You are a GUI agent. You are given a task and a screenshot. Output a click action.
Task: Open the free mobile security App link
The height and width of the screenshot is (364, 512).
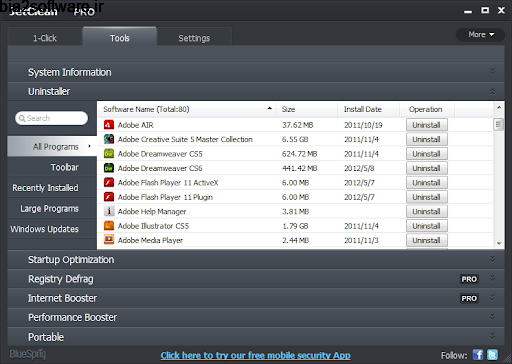tap(255, 355)
